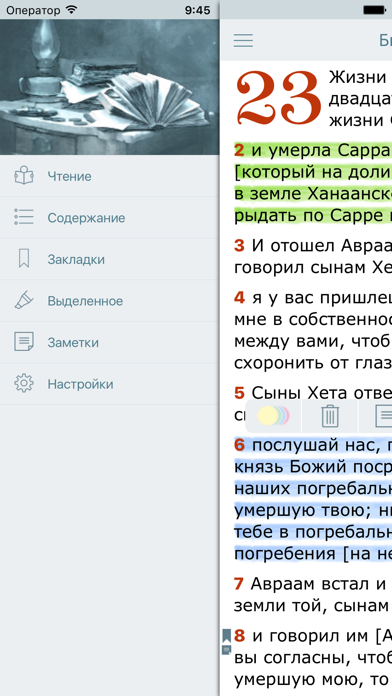Select the Содержание list icon
The width and height of the screenshot is (392, 696).
coord(24,218)
